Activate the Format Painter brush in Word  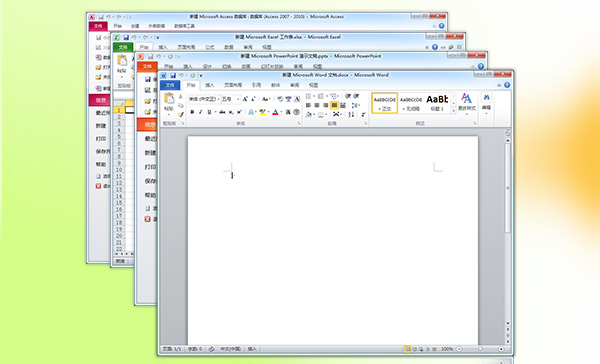(x=181, y=114)
